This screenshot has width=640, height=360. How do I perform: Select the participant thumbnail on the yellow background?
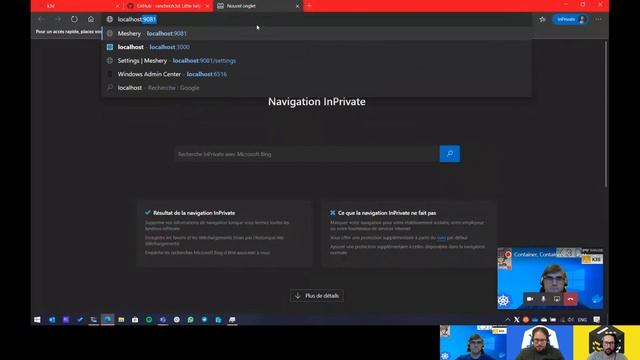[607, 342]
